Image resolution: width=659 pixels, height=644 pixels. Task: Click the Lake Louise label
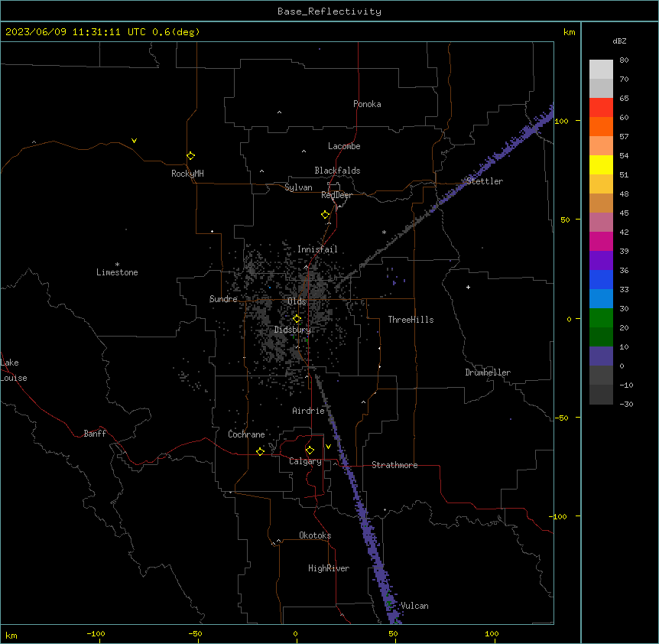[14, 370]
